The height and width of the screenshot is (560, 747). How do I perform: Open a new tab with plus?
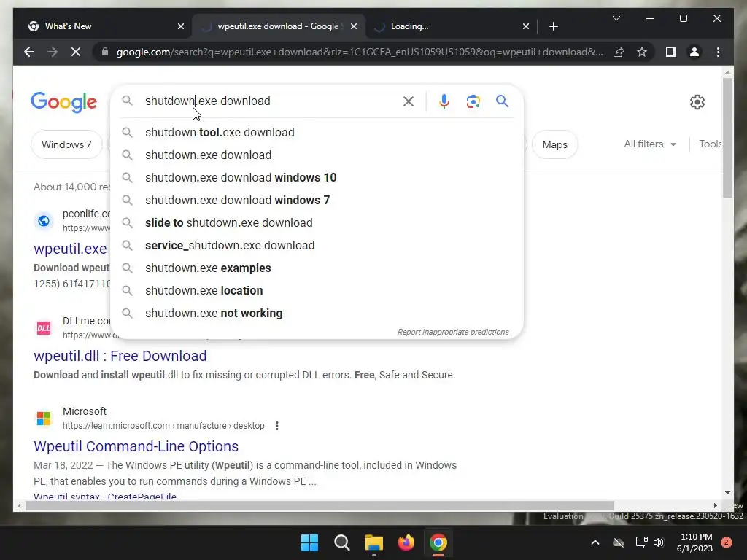tap(553, 26)
